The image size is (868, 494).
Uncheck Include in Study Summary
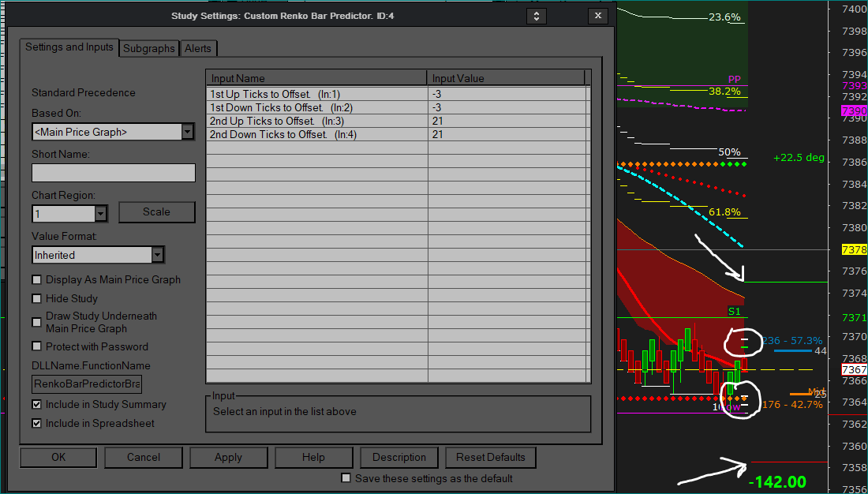(37, 405)
